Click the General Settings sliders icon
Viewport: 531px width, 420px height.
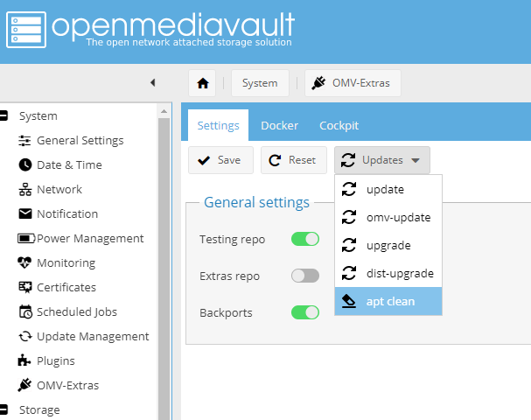coord(24,141)
